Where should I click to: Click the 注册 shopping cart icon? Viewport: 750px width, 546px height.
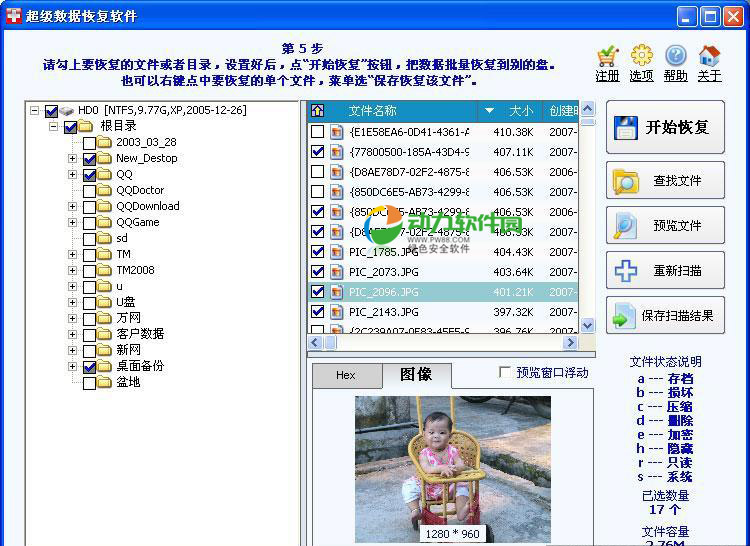(607, 57)
